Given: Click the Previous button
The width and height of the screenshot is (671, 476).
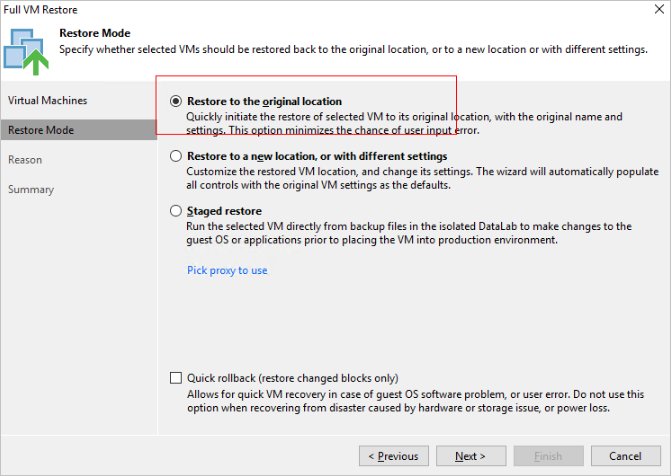Looking at the screenshot, I should pyautogui.click(x=393, y=456).
